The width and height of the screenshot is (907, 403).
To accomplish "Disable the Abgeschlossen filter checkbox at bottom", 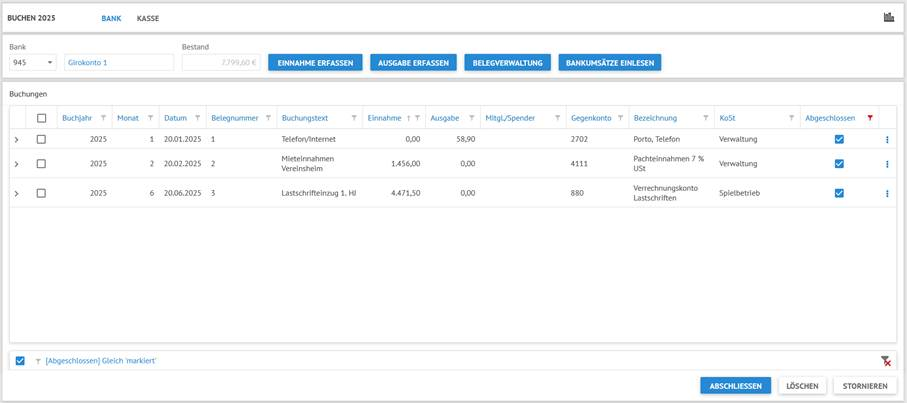I will click(x=20, y=361).
